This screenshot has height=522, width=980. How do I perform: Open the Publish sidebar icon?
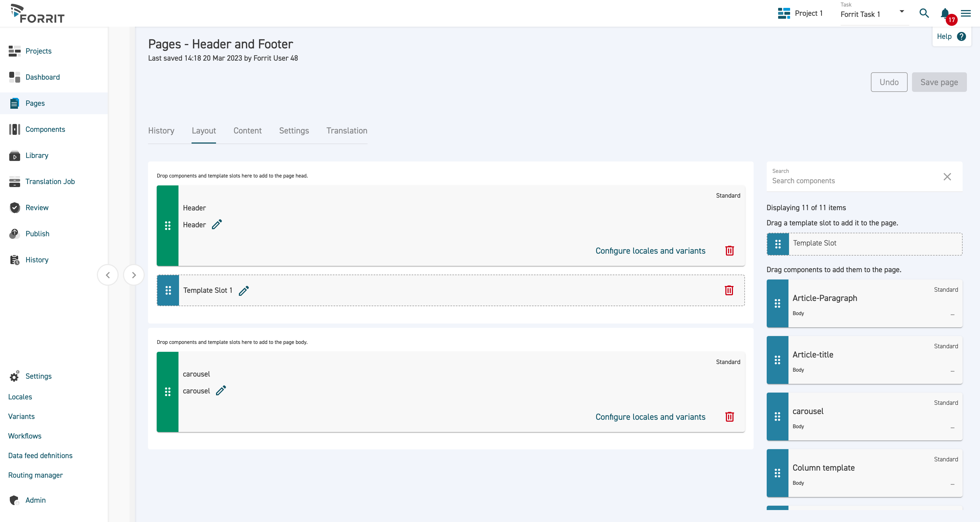pos(14,234)
